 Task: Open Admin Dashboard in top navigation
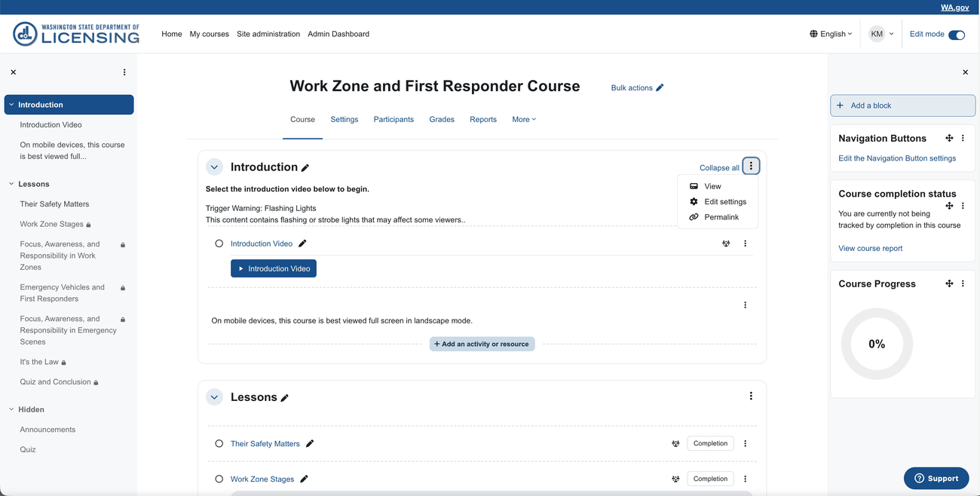338,34
